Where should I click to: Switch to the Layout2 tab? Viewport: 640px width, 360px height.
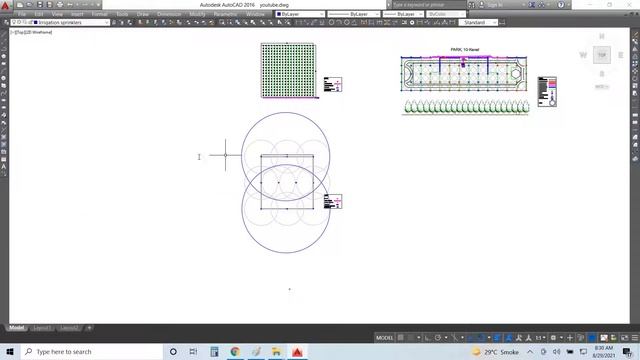[x=69, y=328]
